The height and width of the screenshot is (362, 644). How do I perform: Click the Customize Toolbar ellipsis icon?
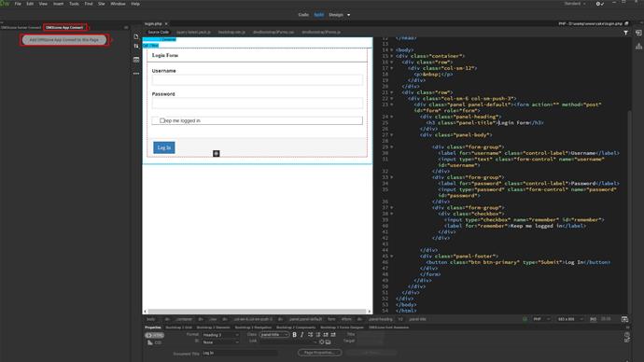pyautogui.click(x=136, y=74)
